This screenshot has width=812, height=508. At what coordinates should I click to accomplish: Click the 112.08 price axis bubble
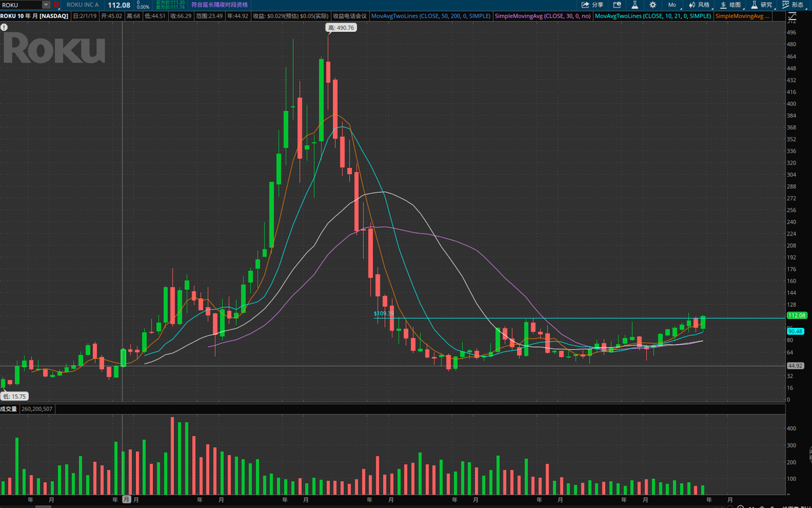(798, 316)
